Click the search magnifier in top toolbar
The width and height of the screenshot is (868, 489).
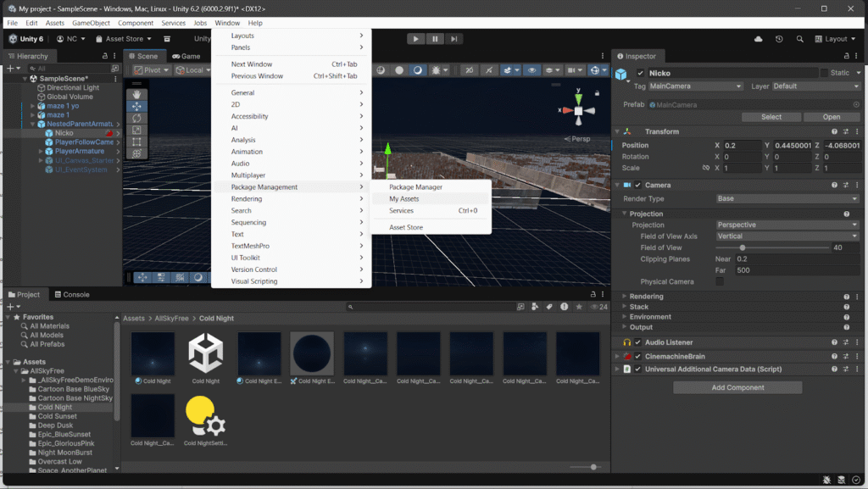point(800,39)
